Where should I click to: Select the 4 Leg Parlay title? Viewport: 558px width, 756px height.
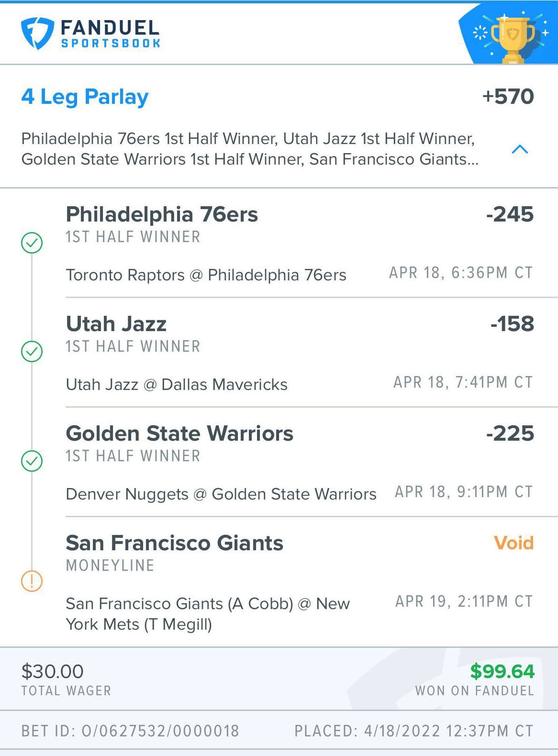point(85,97)
